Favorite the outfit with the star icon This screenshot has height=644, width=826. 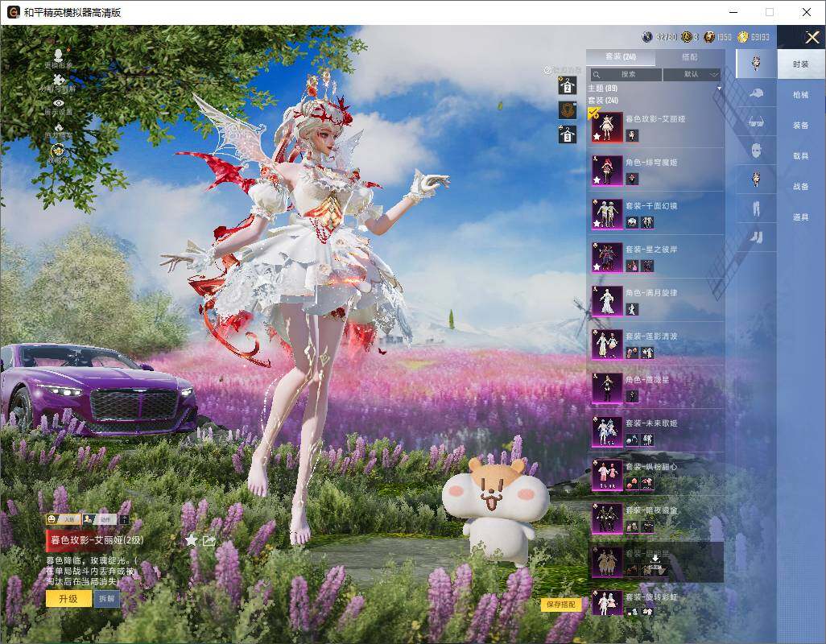click(x=192, y=539)
